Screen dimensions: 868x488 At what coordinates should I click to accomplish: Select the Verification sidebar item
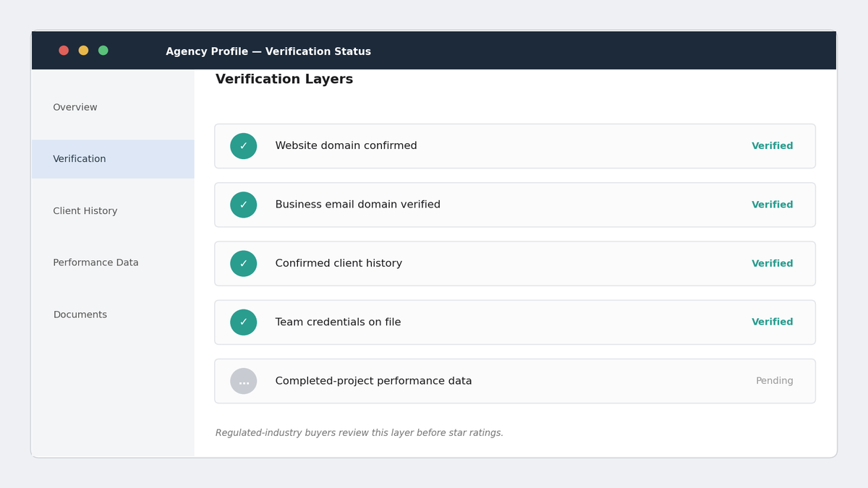113,159
